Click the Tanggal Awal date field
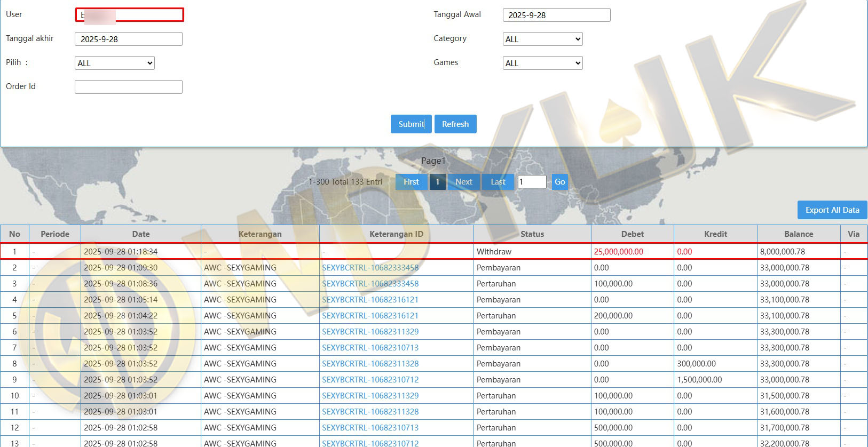This screenshot has height=447, width=868. [x=556, y=15]
